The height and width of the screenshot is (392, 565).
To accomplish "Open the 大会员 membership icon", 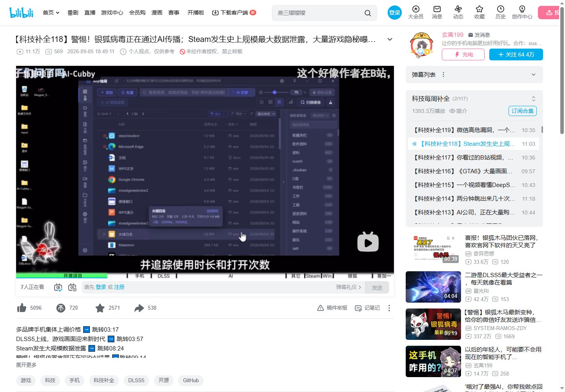I will click(416, 13).
